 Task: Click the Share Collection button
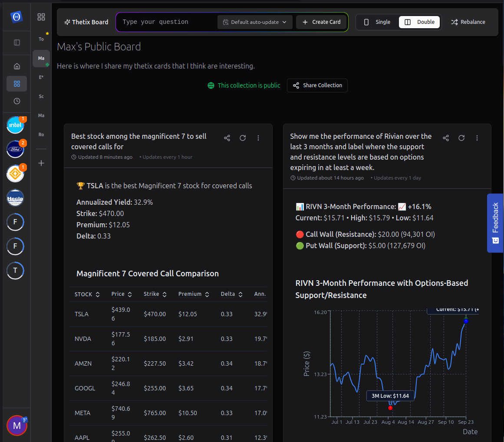coord(317,85)
